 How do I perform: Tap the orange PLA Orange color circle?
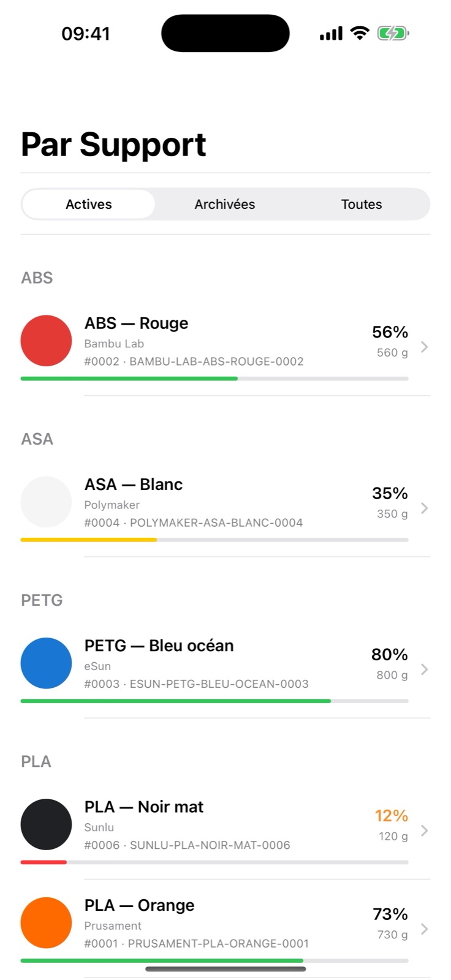(46, 922)
